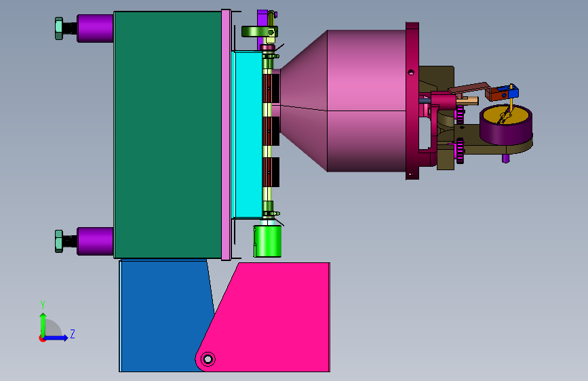Select the large dark green housing block

pyautogui.click(x=168, y=135)
